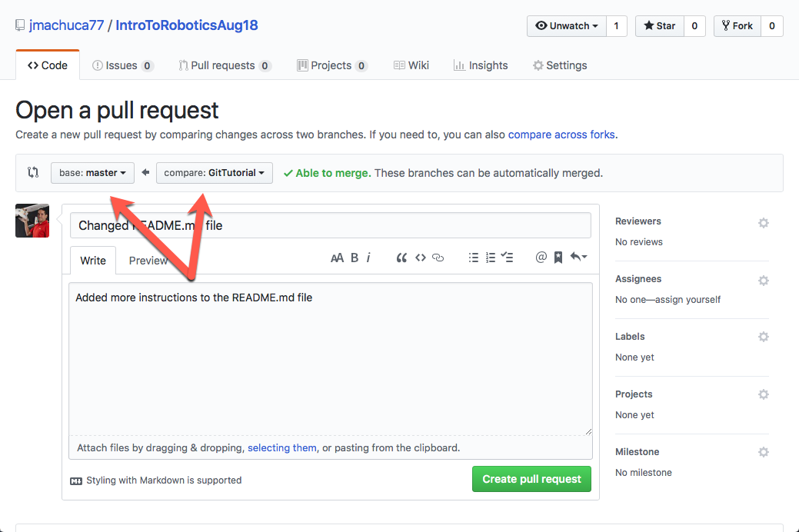The height and width of the screenshot is (532, 799).
Task: Open IntroToRoboticsAug18 repository link
Action: point(187,25)
